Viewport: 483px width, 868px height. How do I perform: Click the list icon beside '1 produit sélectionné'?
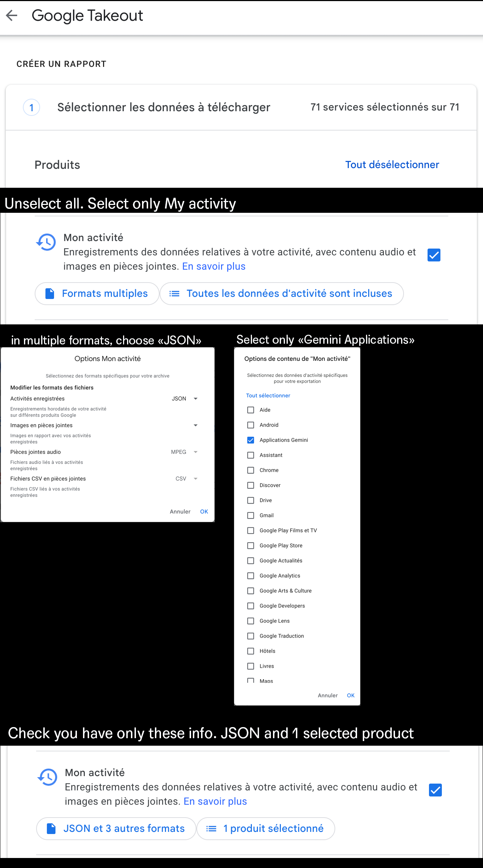(211, 829)
